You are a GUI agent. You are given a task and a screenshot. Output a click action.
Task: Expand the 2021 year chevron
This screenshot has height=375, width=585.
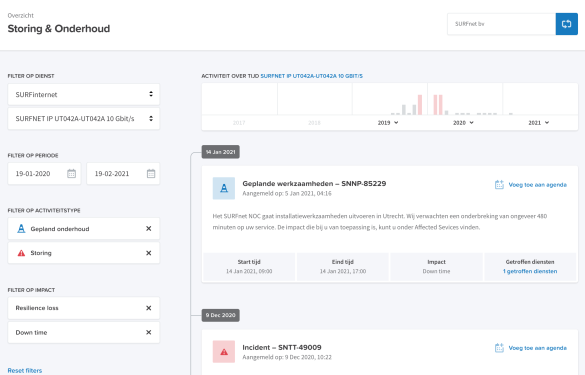coord(547,122)
